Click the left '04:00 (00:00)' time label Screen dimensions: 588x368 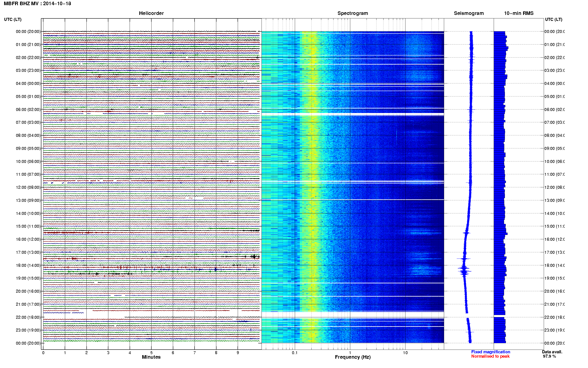tap(28, 83)
